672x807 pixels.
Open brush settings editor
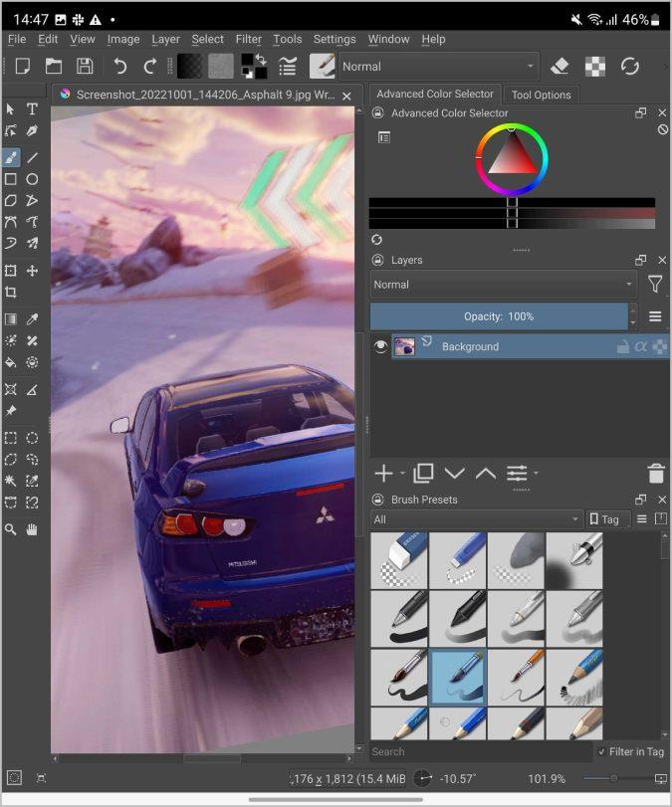click(x=288, y=67)
